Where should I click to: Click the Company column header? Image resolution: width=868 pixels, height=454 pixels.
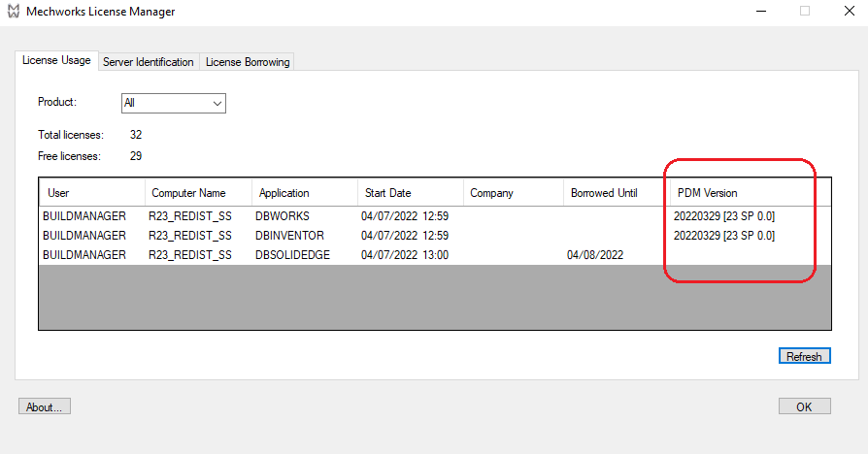(x=514, y=192)
